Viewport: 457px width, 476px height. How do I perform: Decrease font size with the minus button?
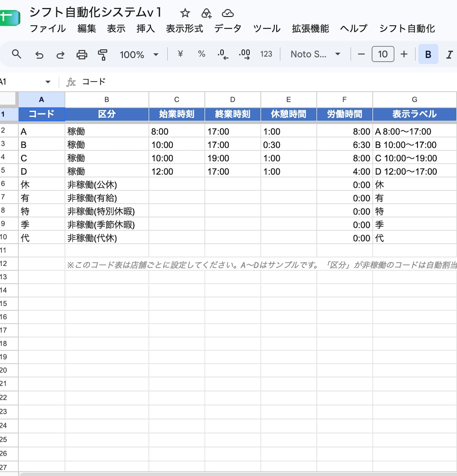[x=361, y=54]
